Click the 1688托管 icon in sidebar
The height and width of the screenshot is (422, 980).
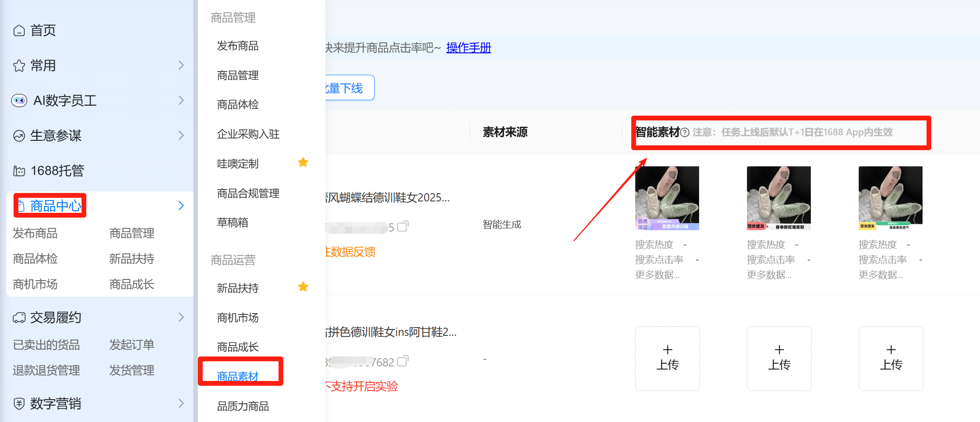click(19, 171)
